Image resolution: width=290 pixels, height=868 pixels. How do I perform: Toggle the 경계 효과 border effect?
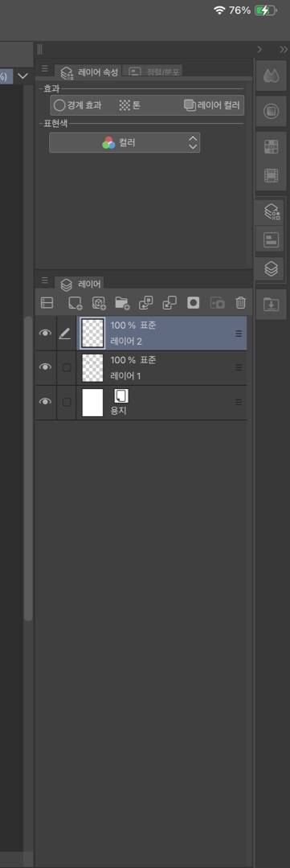pyautogui.click(x=77, y=104)
